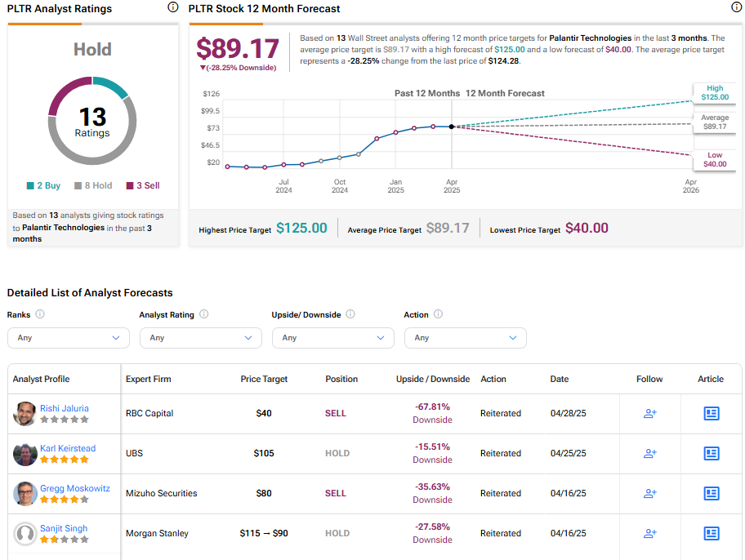Click the Highest Price Target $125.00 value

[301, 228]
